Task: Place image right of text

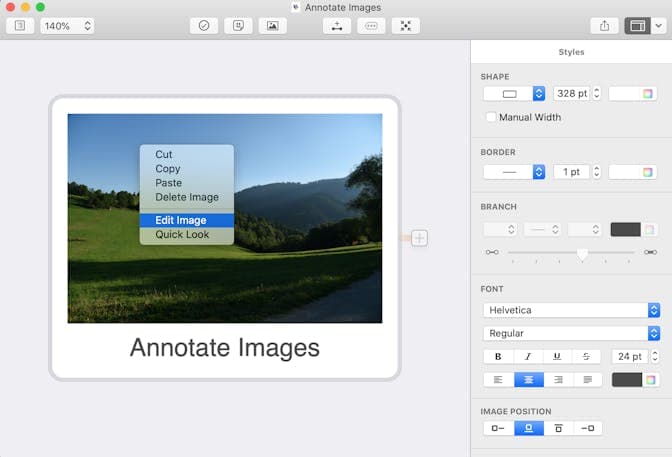Action: coord(588,428)
